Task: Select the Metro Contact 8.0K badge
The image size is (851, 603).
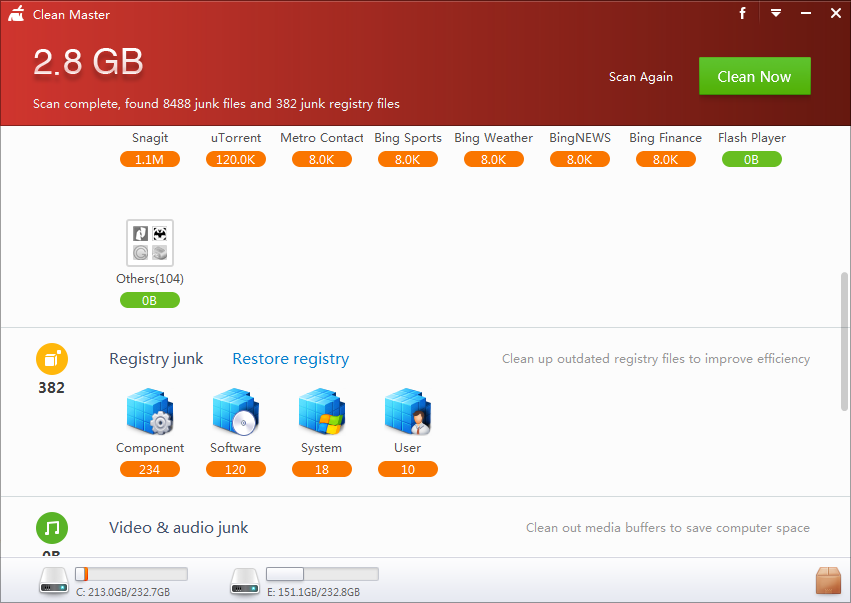Action: coord(322,159)
